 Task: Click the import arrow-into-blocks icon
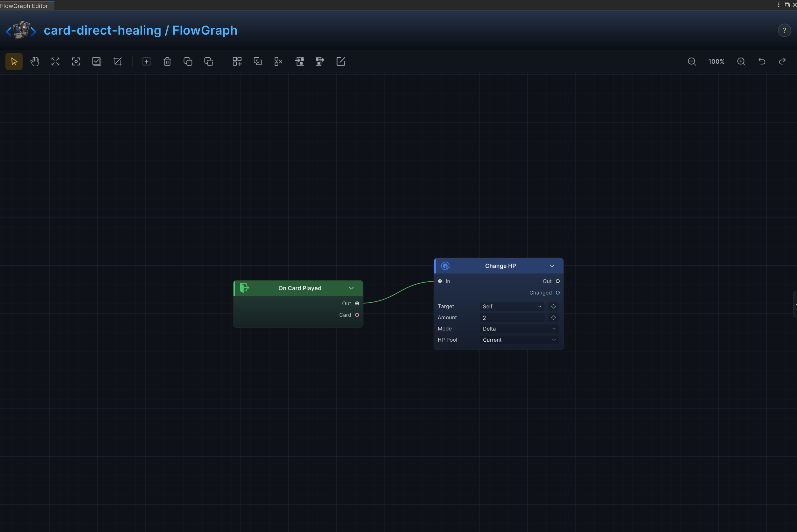point(299,61)
